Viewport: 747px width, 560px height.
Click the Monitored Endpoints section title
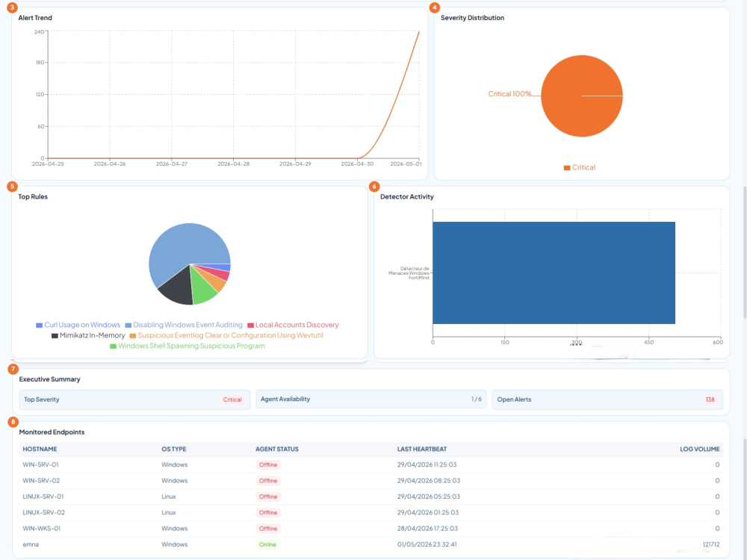click(52, 432)
